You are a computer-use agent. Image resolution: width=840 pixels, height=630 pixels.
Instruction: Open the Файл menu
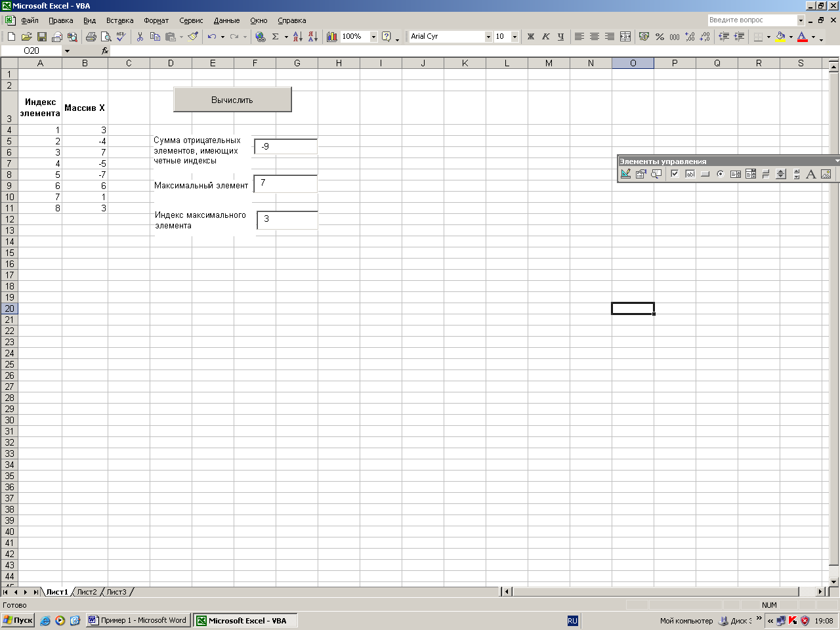pyautogui.click(x=30, y=20)
